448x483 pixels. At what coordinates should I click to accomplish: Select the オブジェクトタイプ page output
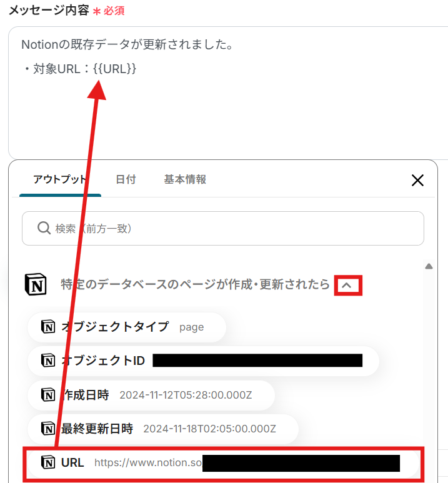pos(127,327)
